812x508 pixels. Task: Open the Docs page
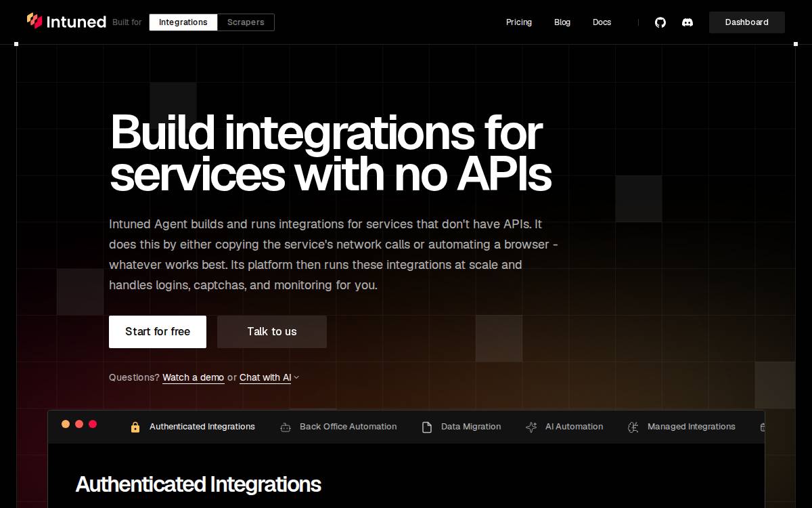click(x=602, y=22)
